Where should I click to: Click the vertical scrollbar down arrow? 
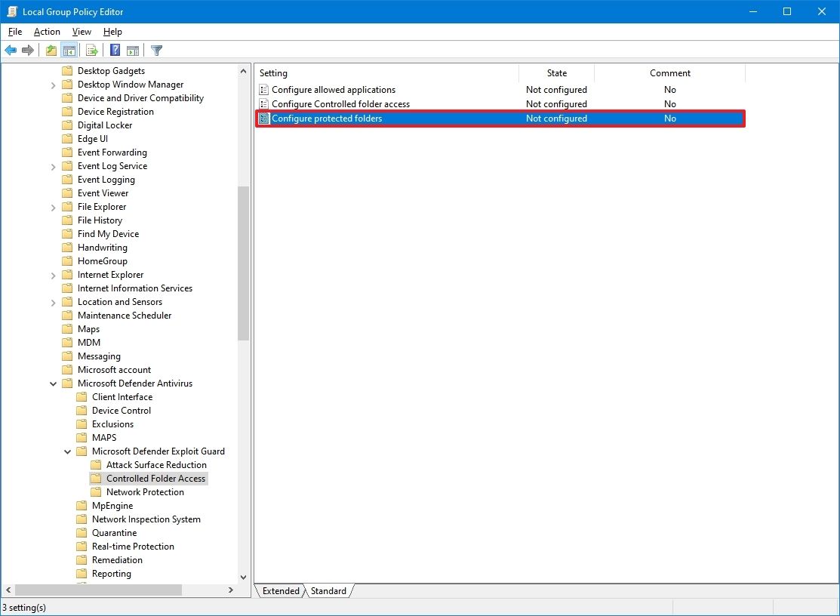click(x=243, y=577)
